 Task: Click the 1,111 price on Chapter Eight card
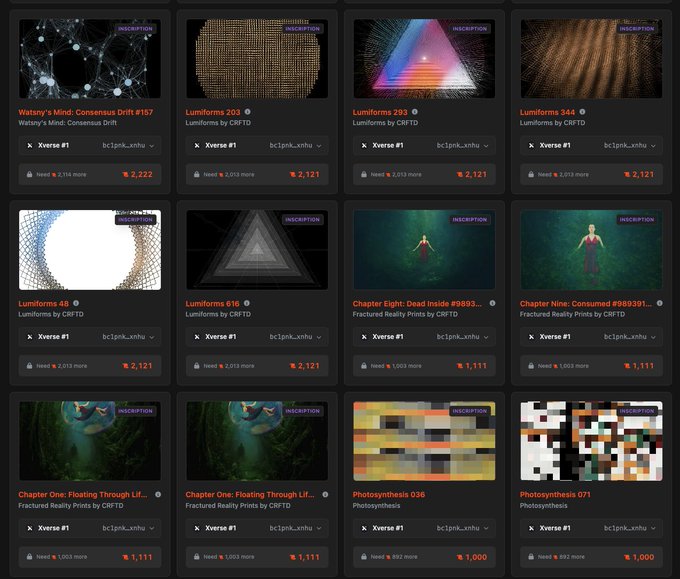[x=472, y=366]
